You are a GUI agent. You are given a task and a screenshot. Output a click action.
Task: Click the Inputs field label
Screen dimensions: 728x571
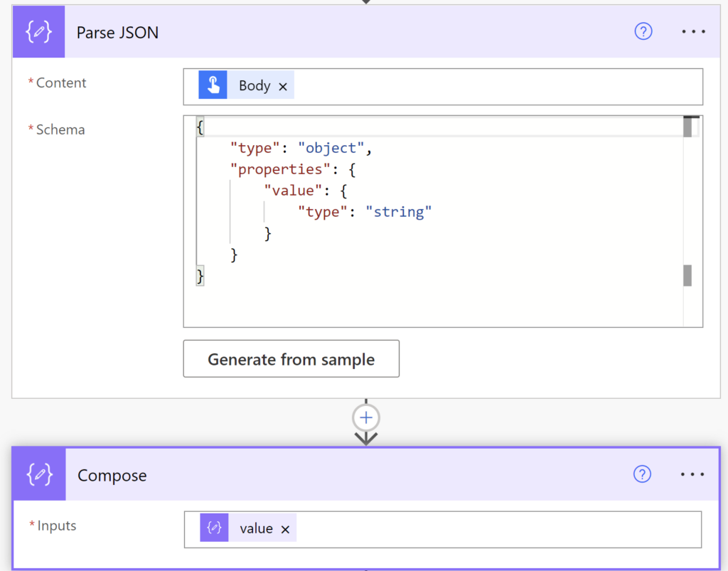57,525
